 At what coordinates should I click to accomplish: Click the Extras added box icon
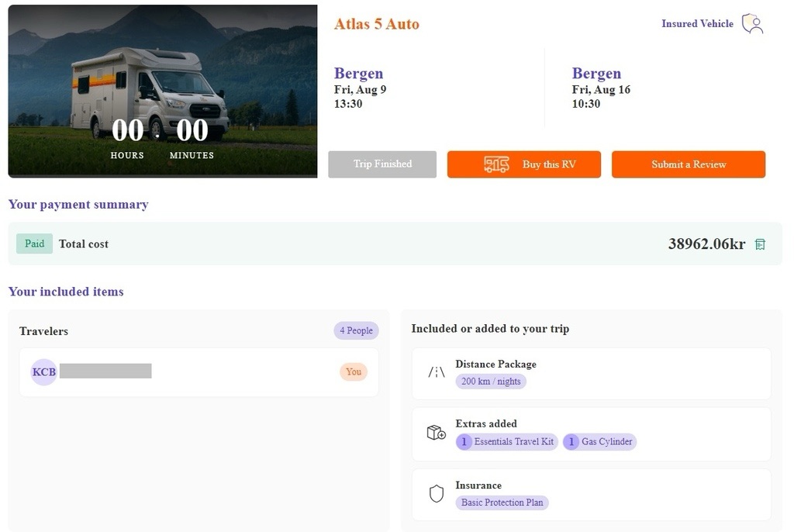[x=437, y=433]
